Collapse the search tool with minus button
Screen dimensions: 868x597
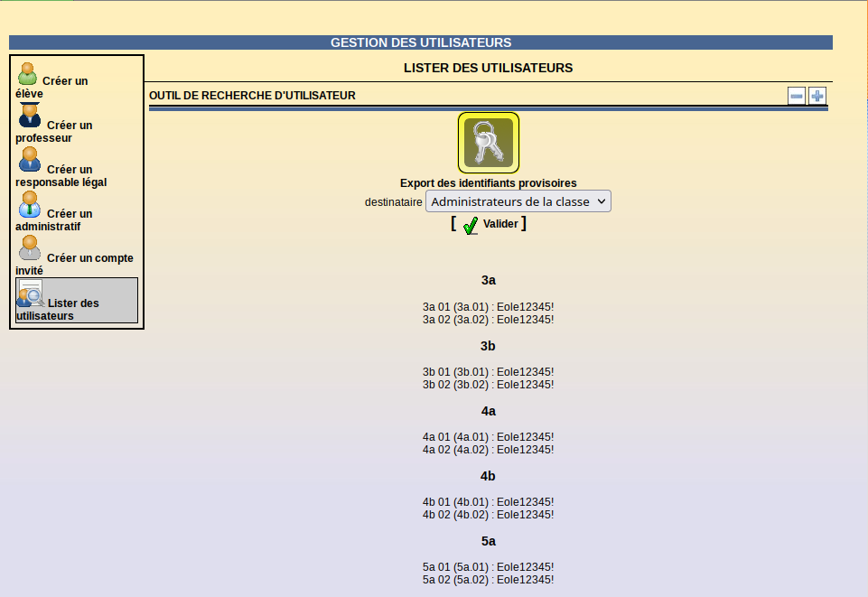click(797, 96)
